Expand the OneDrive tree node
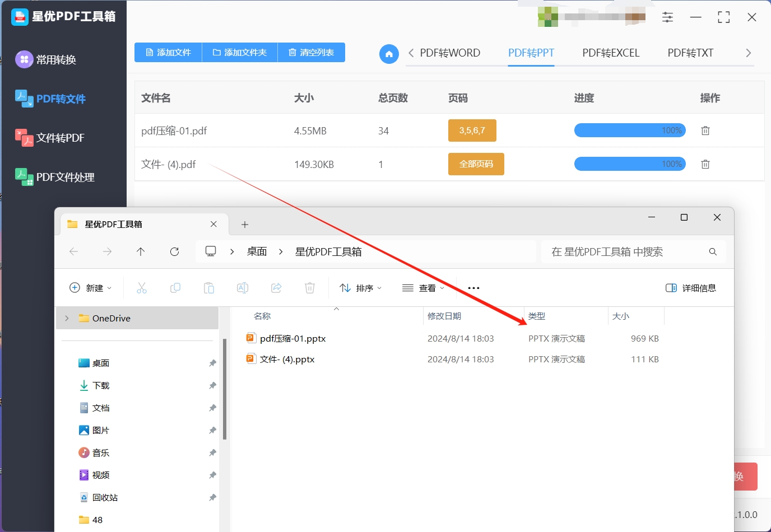Viewport: 771px width, 532px height. (x=67, y=318)
